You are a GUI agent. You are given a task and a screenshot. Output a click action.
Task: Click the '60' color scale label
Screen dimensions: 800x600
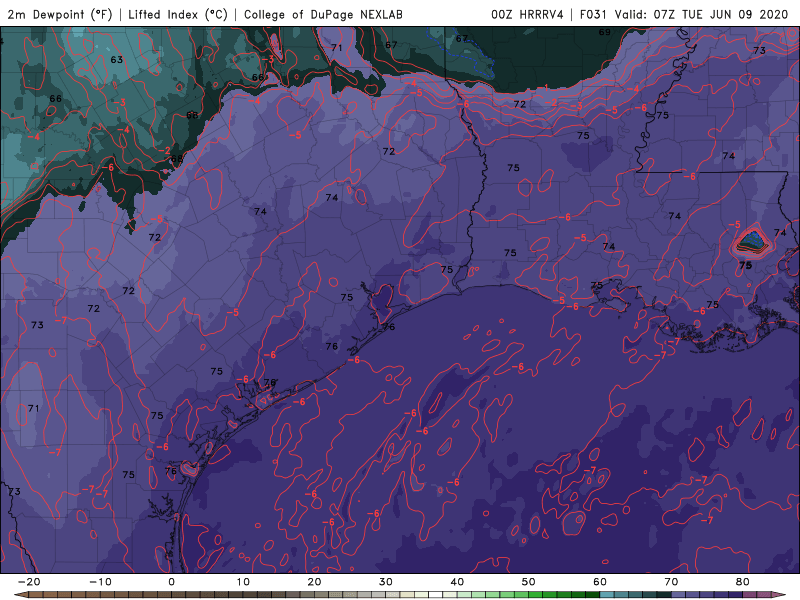click(x=600, y=582)
